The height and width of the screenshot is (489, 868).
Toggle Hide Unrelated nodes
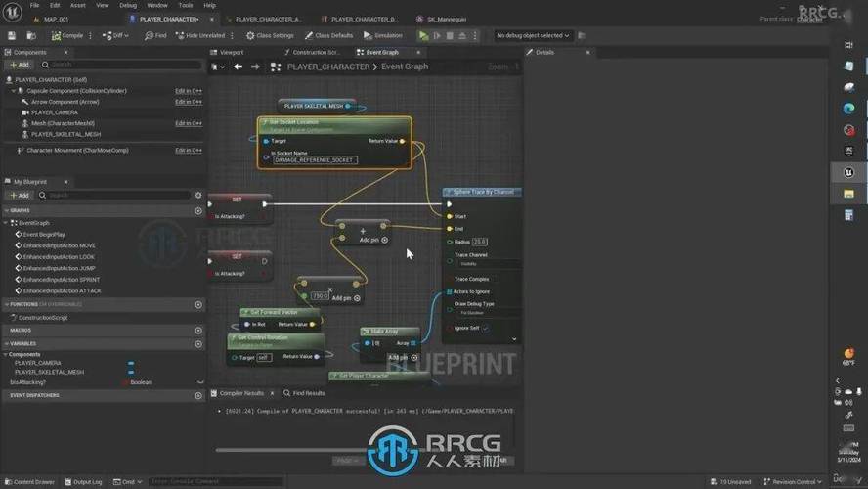pos(200,35)
